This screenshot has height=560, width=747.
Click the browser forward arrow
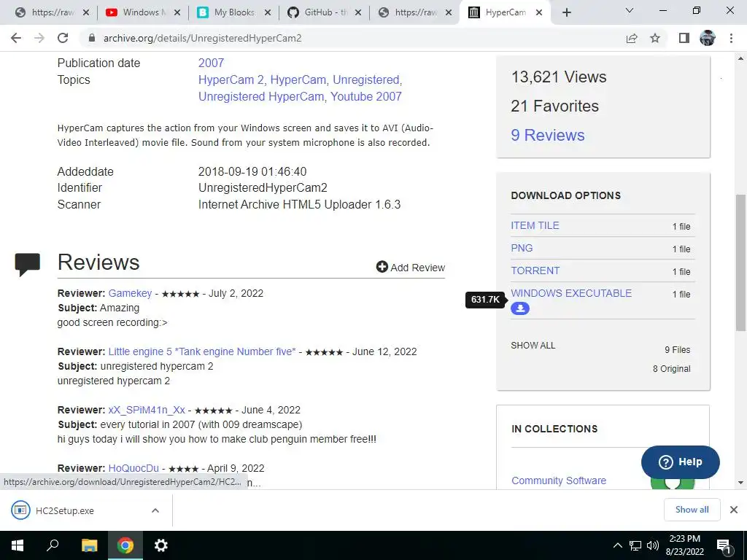point(39,38)
